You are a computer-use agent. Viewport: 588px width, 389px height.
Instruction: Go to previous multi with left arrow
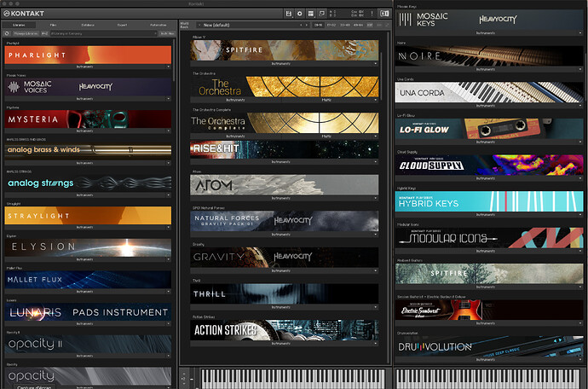300,25
